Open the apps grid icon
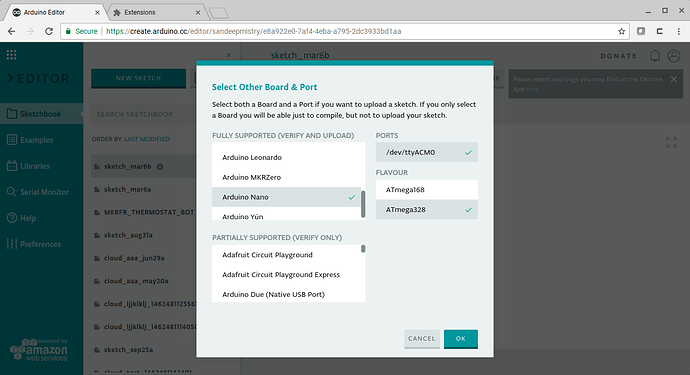 click(11, 55)
